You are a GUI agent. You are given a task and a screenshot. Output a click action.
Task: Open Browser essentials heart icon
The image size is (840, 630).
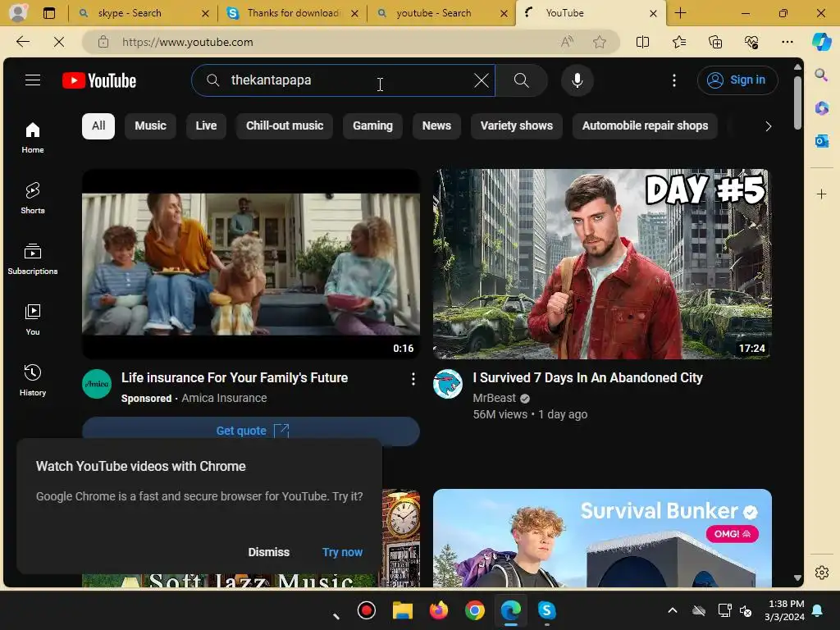pyautogui.click(x=751, y=42)
